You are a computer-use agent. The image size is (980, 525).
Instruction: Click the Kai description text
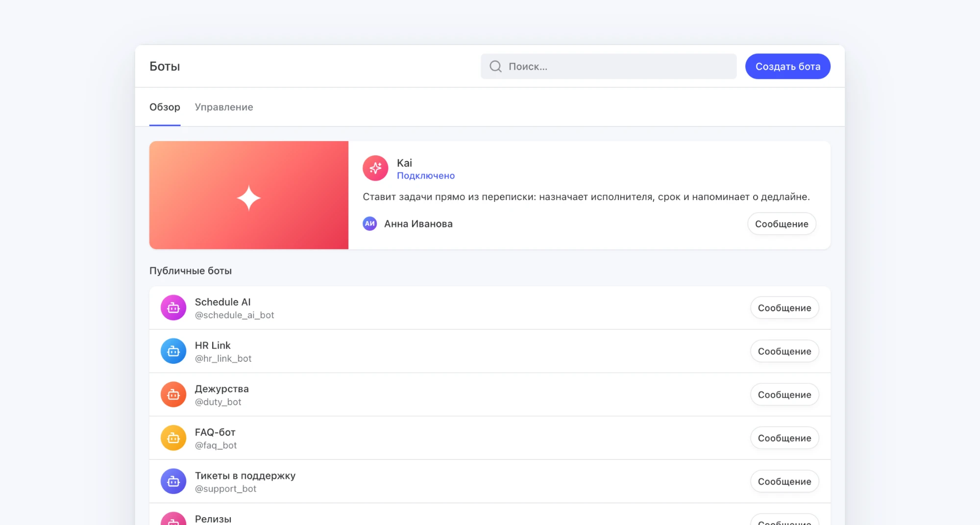click(x=586, y=197)
